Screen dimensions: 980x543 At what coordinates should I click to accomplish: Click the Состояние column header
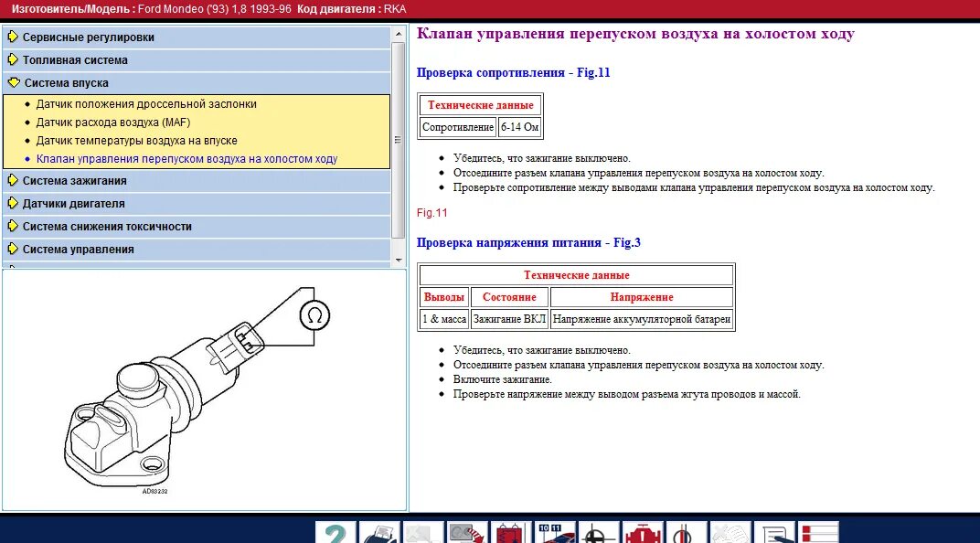tap(509, 297)
